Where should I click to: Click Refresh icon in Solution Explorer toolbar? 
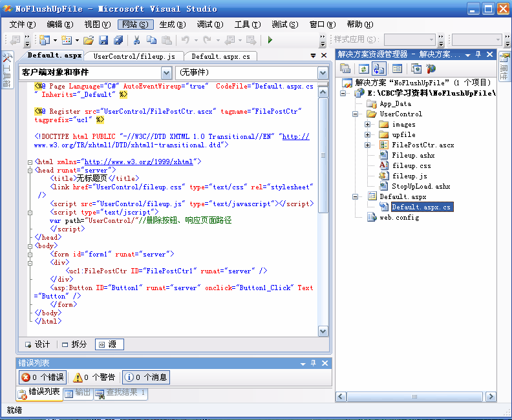pyautogui.click(x=363, y=68)
